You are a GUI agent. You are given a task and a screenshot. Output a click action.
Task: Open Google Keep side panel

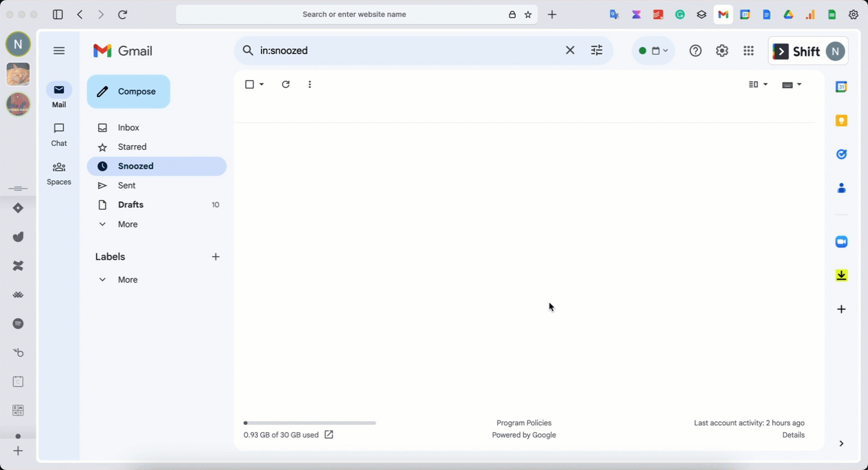pyautogui.click(x=841, y=121)
